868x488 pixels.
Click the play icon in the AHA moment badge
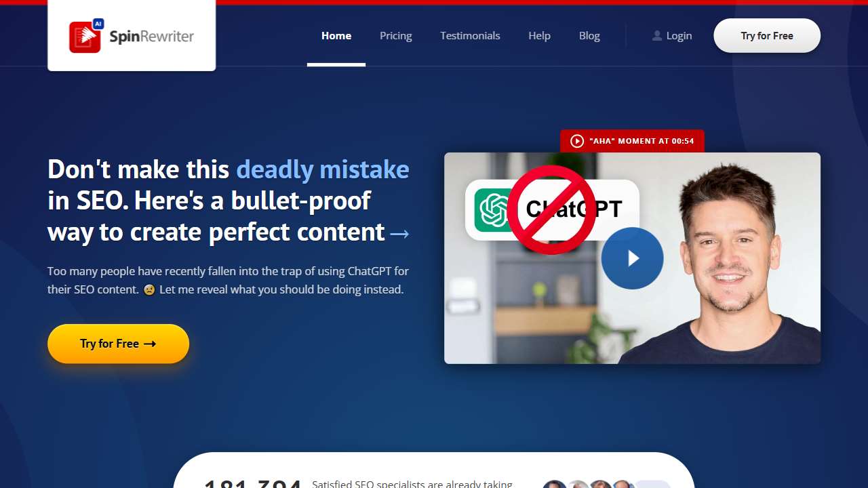pos(577,141)
